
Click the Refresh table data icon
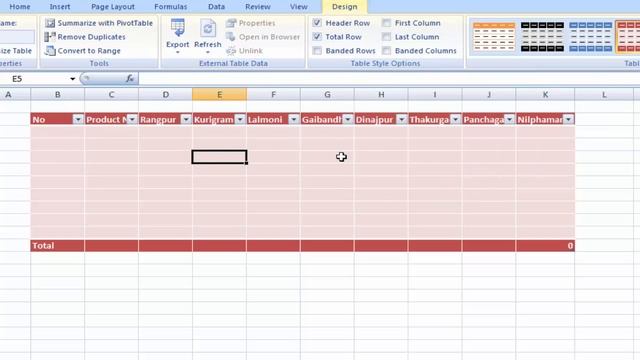click(x=208, y=28)
